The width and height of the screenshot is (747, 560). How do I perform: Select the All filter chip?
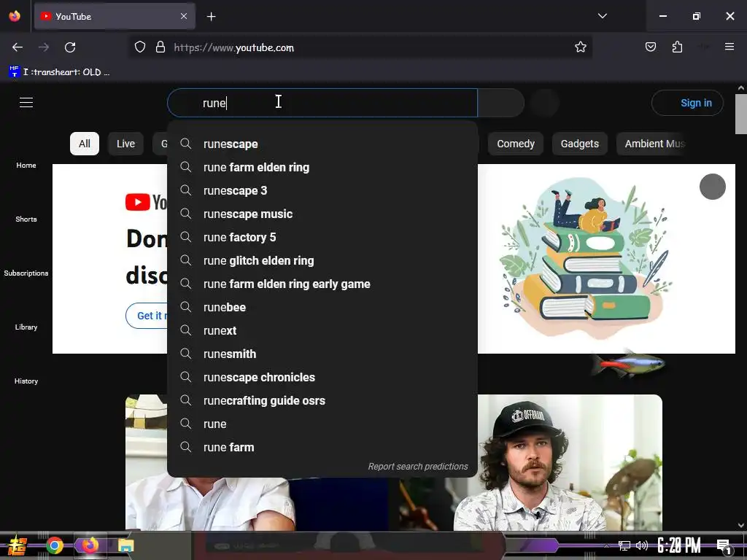(85, 144)
